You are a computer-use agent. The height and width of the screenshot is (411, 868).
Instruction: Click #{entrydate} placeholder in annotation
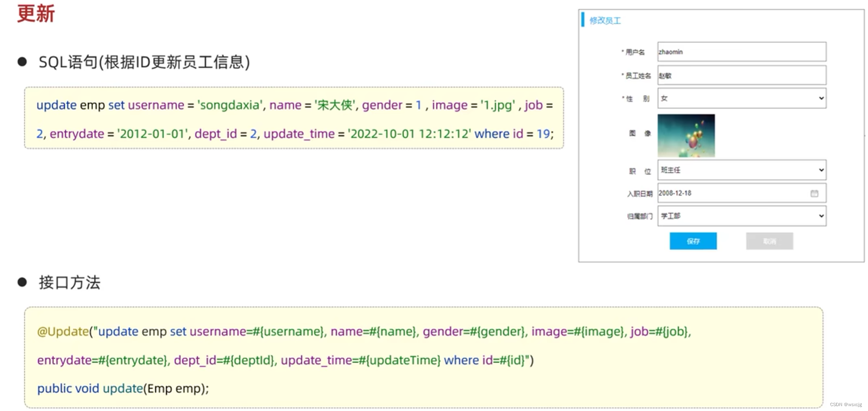[x=133, y=360]
